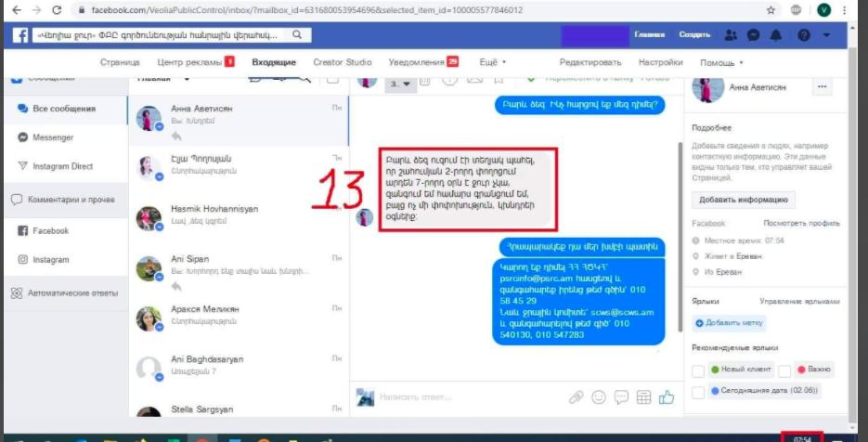Open the help question mark icon

coord(804,35)
